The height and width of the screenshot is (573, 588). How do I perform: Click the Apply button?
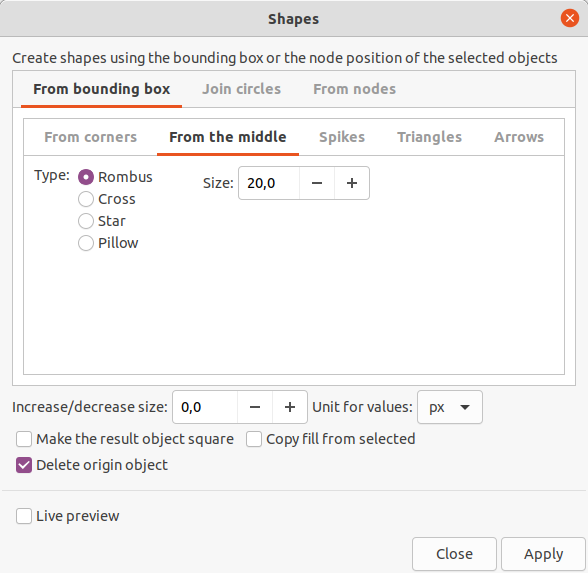coord(543,554)
